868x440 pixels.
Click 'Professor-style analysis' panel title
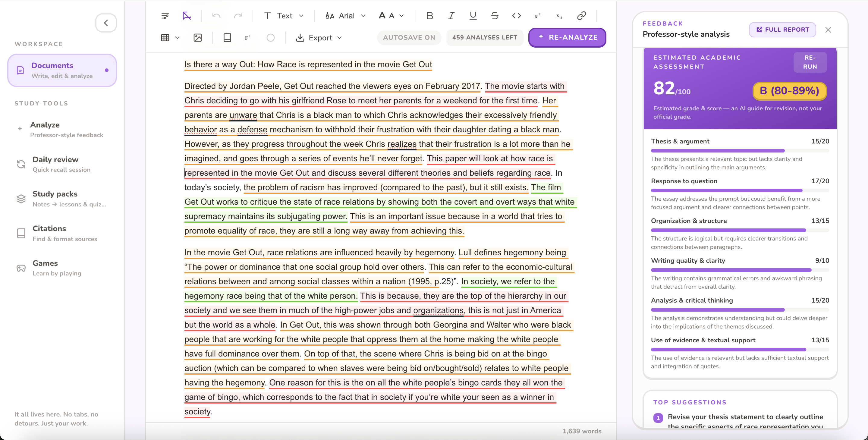click(686, 34)
